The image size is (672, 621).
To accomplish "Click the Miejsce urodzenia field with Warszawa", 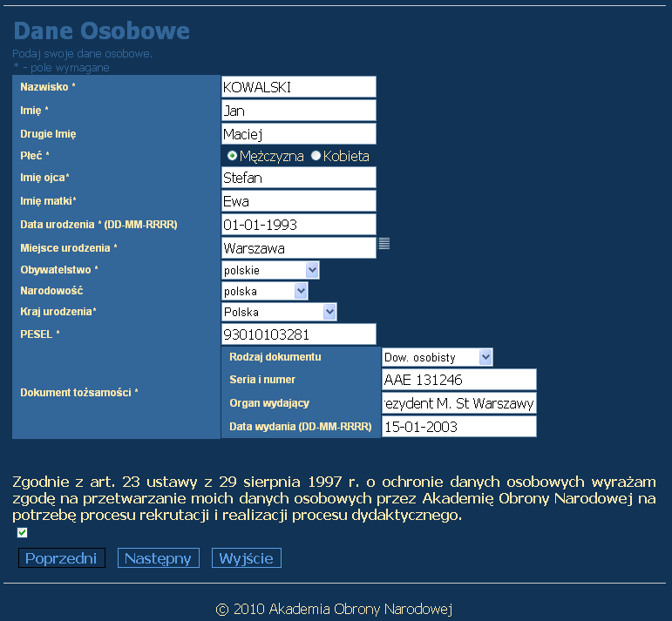I will tap(299, 248).
